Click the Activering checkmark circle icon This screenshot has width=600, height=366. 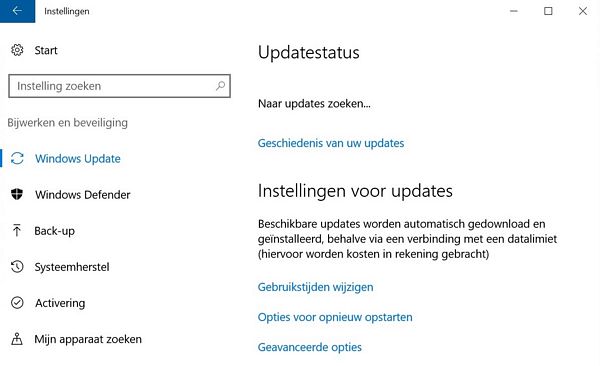(17, 302)
